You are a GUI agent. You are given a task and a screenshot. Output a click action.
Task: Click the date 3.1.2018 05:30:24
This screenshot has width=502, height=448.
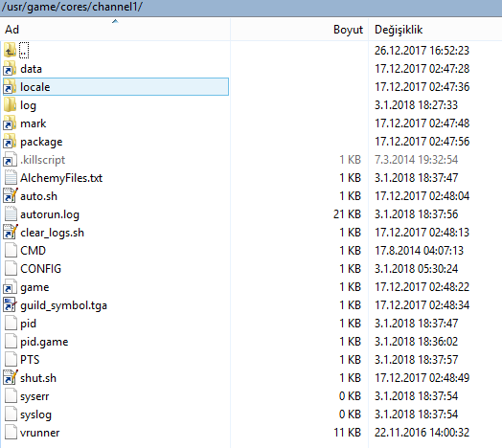click(x=416, y=269)
